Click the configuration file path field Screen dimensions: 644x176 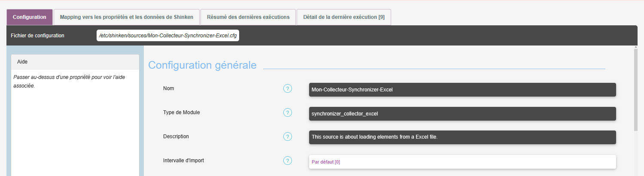coord(168,36)
